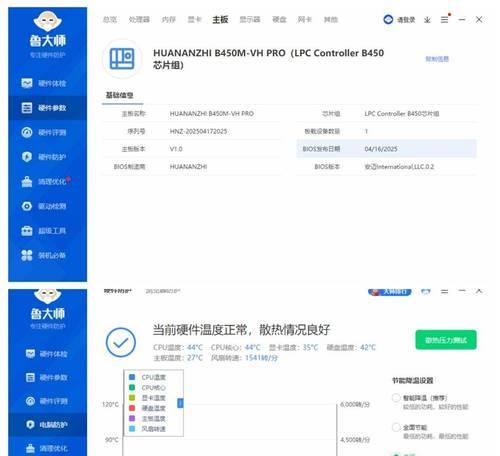Click the 复制信息 link

(x=437, y=59)
